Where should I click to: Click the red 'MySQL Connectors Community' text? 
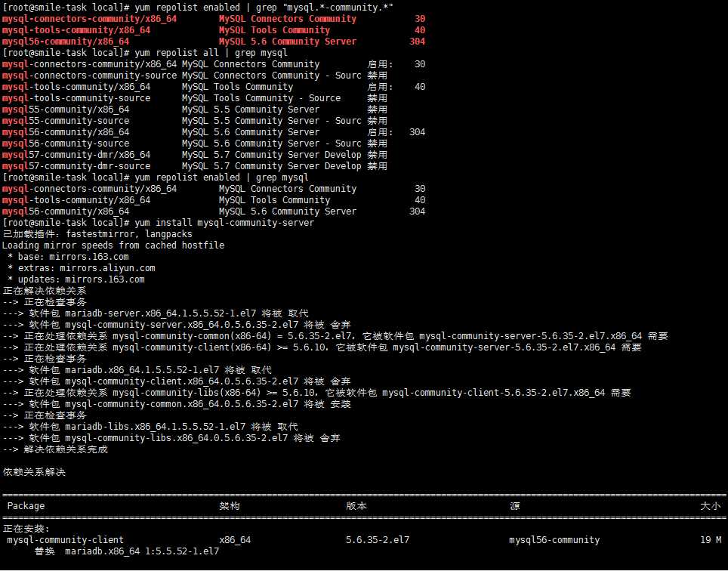288,19
